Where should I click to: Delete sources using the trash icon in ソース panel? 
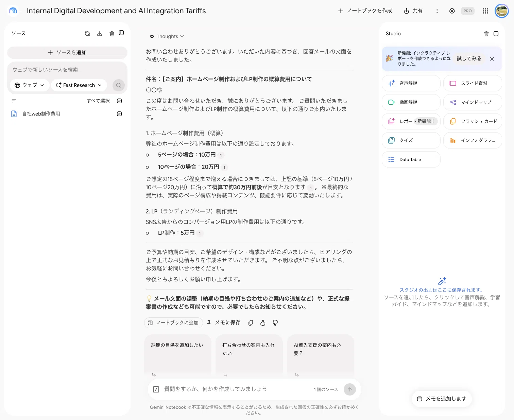112,33
